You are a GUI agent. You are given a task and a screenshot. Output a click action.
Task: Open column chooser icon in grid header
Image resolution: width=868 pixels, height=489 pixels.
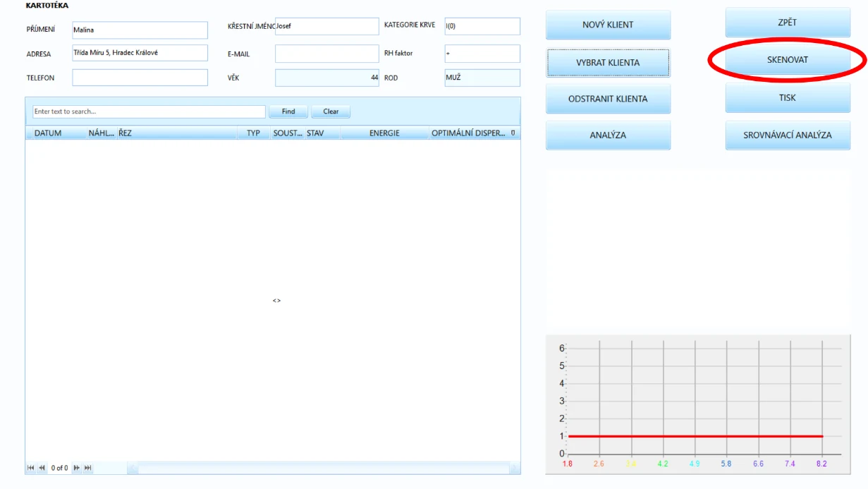(x=513, y=133)
